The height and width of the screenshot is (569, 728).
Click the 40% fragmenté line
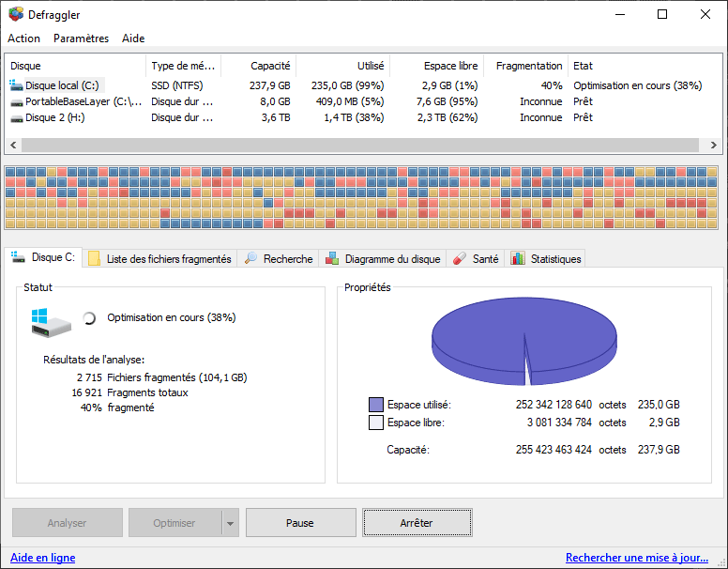coord(117,408)
